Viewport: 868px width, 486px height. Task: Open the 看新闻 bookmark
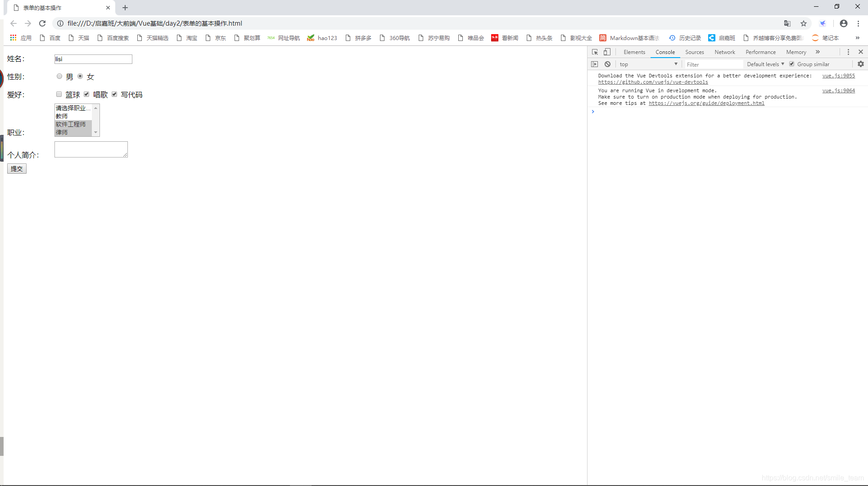pyautogui.click(x=505, y=38)
